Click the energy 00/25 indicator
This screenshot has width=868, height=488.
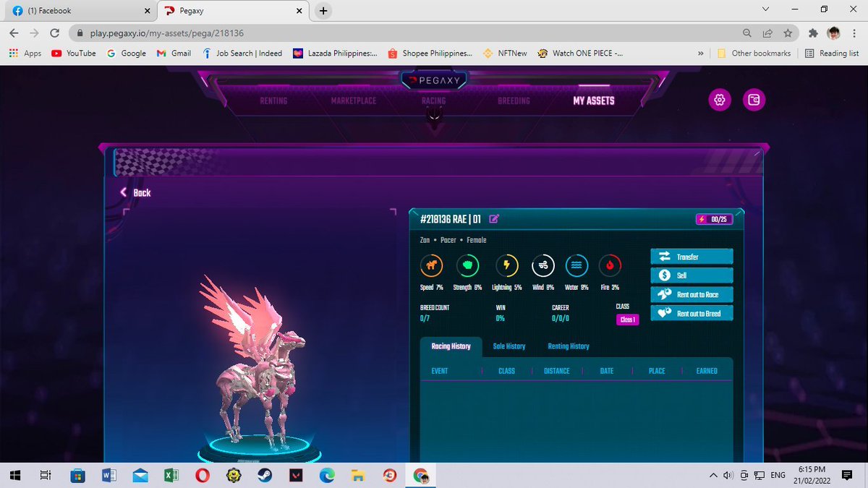714,219
